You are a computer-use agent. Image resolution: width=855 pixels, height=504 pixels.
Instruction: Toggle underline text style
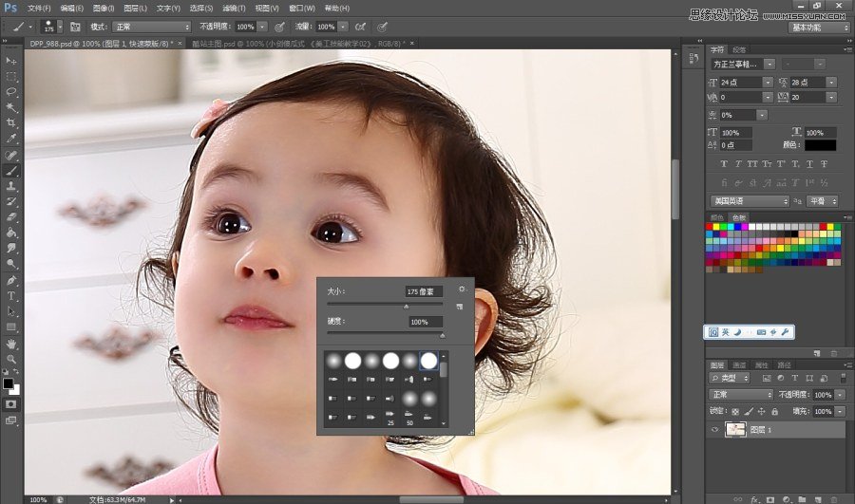[809, 164]
